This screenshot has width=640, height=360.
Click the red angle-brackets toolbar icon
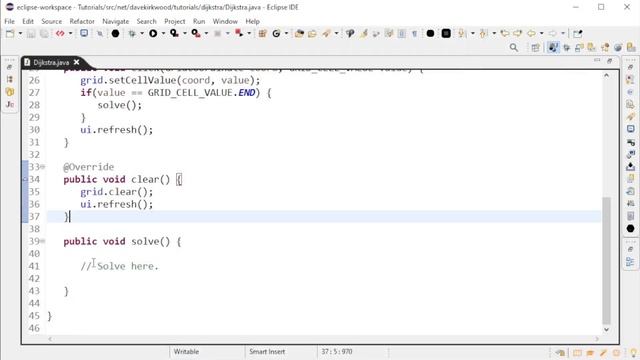60,33
